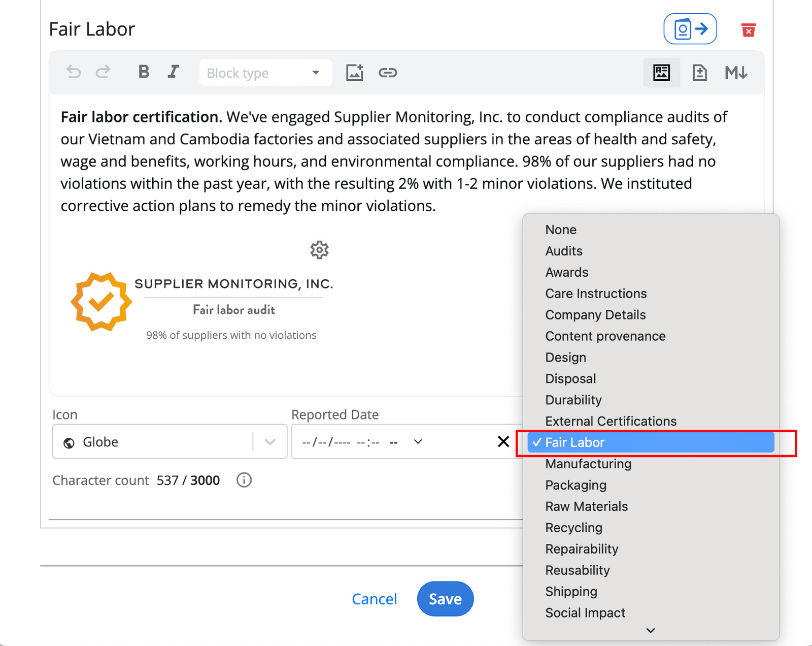Save the Fair Labor section

[445, 599]
